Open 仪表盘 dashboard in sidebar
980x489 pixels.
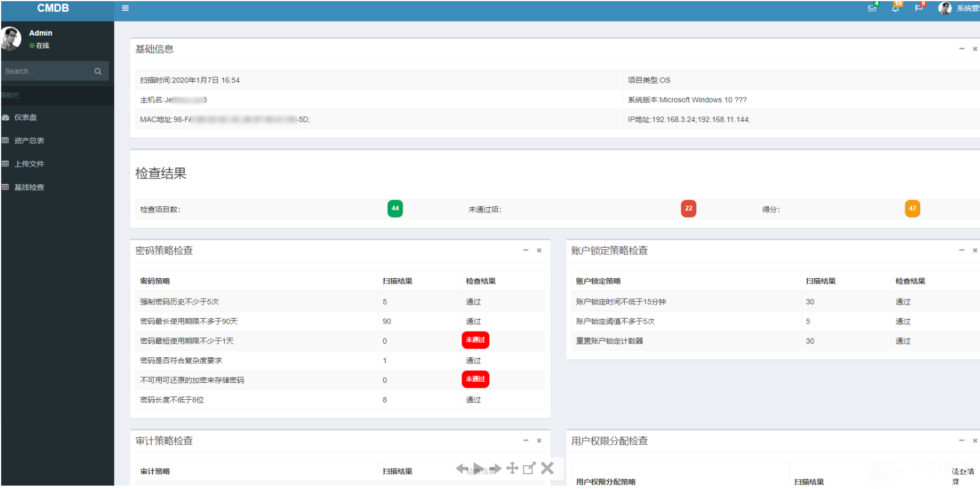click(26, 118)
